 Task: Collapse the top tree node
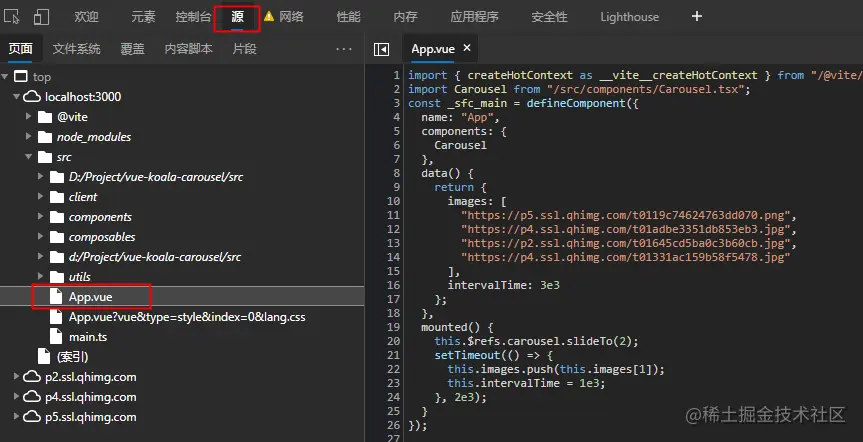(5, 77)
